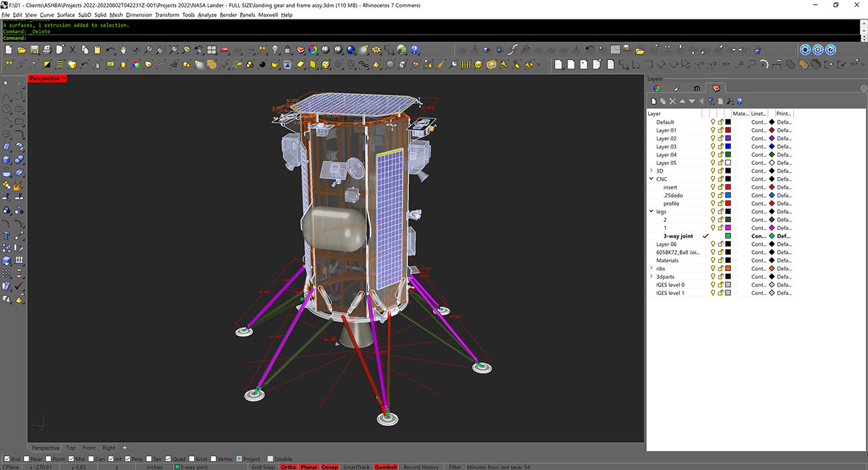The width and height of the screenshot is (868, 470).
Task: Click the Undo arrow icon
Action: pos(110,50)
